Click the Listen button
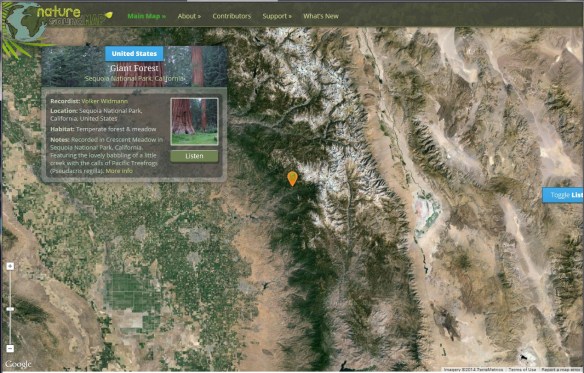Viewport: 584px width, 373px height. (x=194, y=156)
